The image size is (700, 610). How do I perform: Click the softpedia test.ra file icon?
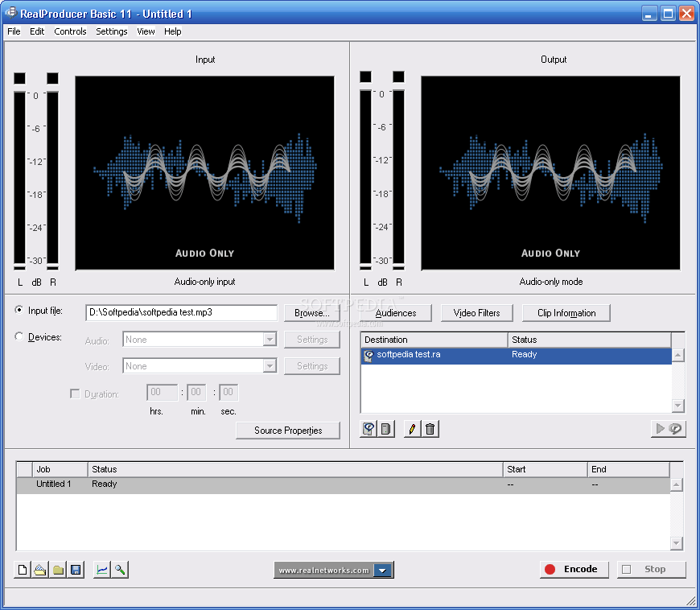click(369, 356)
